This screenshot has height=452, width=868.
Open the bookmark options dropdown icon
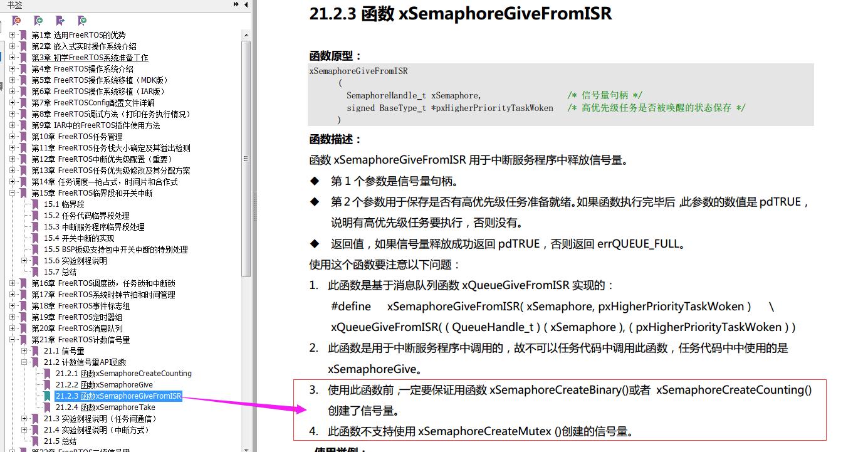(x=82, y=21)
